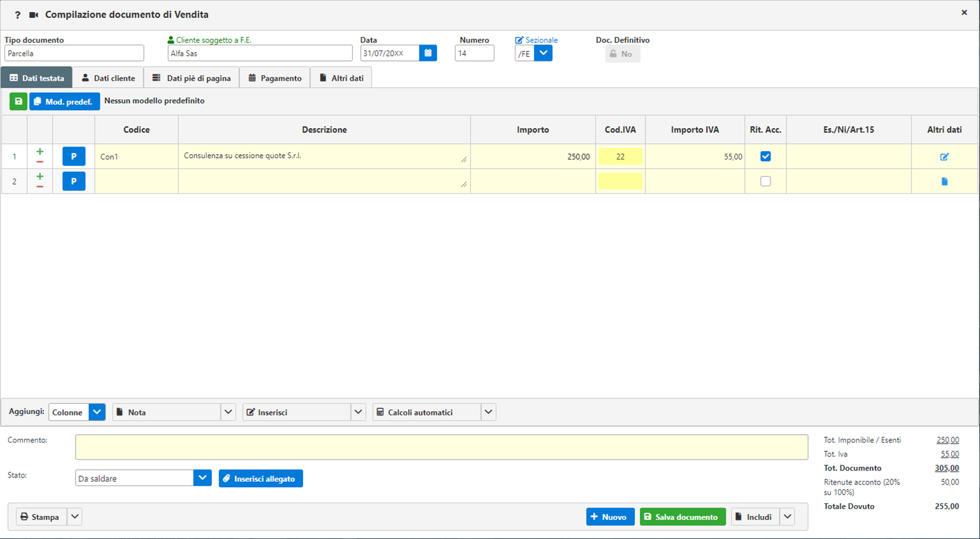Close the Compilazione documento window

[x=964, y=13]
